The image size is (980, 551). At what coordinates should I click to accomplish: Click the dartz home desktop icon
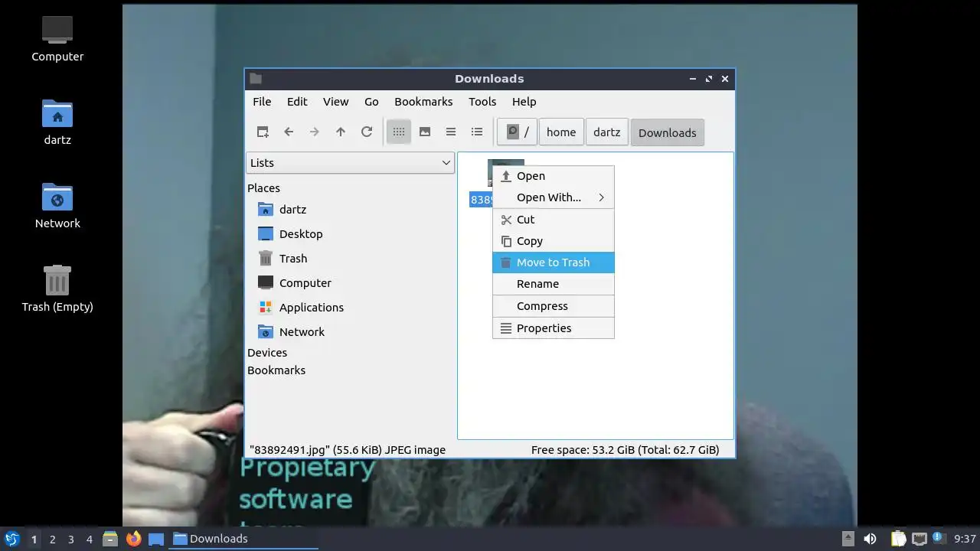[x=57, y=122]
